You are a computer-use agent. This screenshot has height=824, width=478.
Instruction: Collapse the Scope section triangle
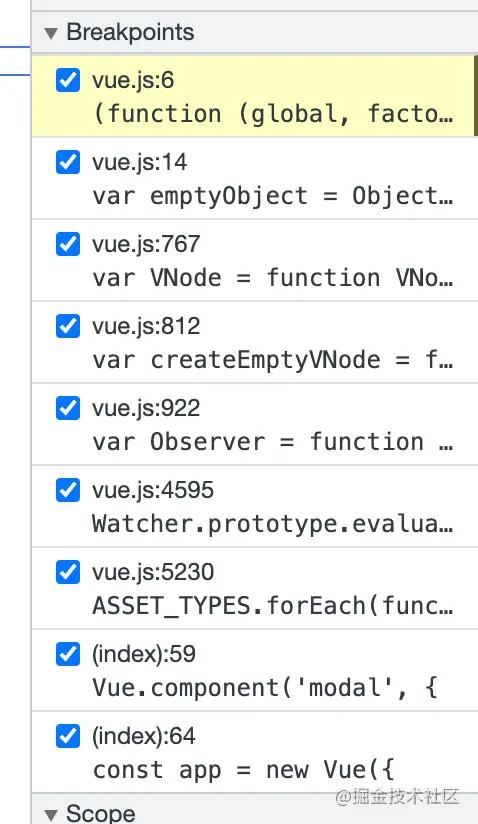tap(51, 815)
